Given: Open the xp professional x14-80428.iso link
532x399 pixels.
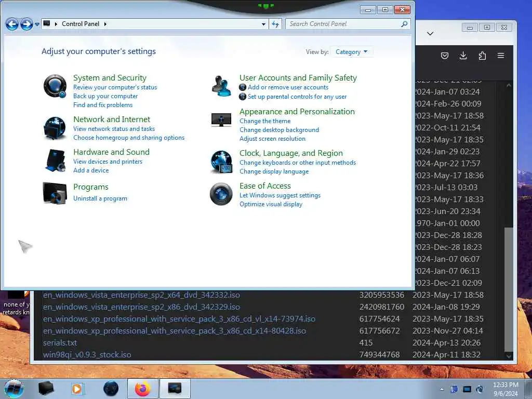Looking at the screenshot, I should click(175, 331).
